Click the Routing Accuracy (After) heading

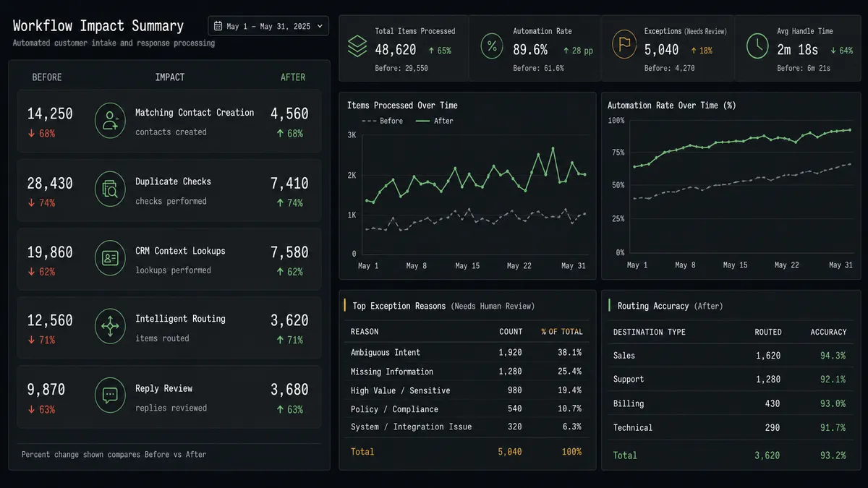[x=670, y=306]
